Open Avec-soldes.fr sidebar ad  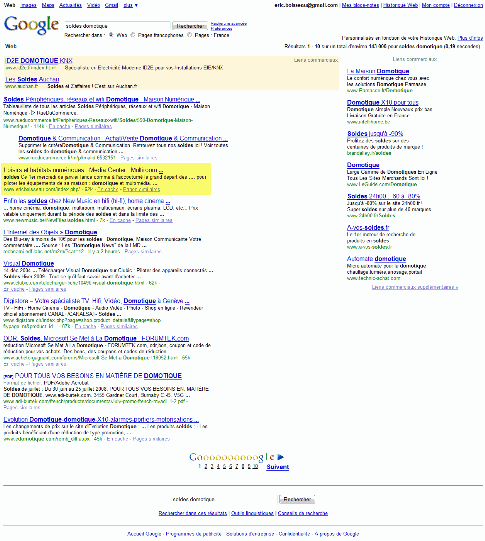(x=368, y=228)
